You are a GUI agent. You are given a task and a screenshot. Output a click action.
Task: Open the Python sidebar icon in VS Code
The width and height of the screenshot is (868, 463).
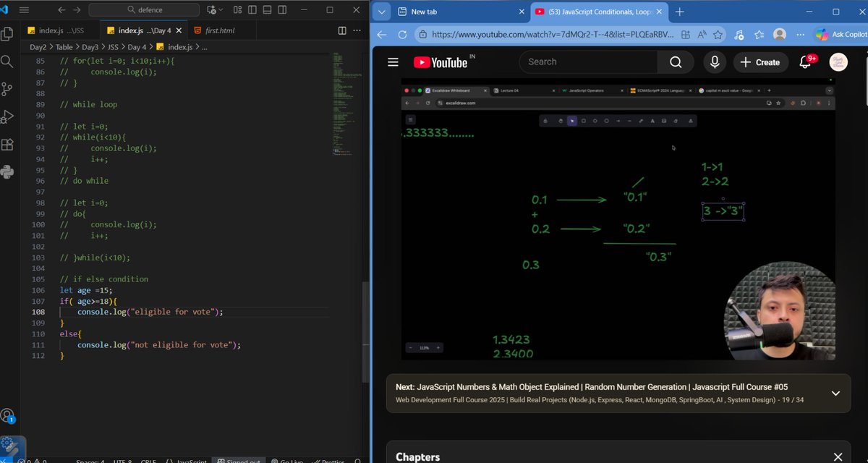pos(7,171)
